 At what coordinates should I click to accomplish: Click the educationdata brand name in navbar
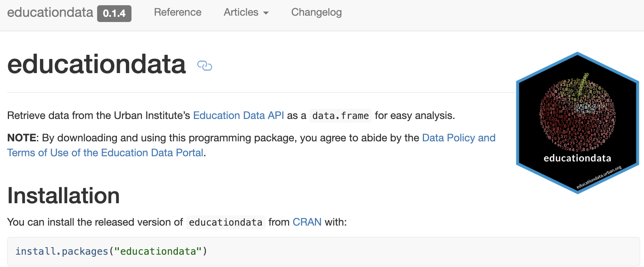(x=50, y=12)
